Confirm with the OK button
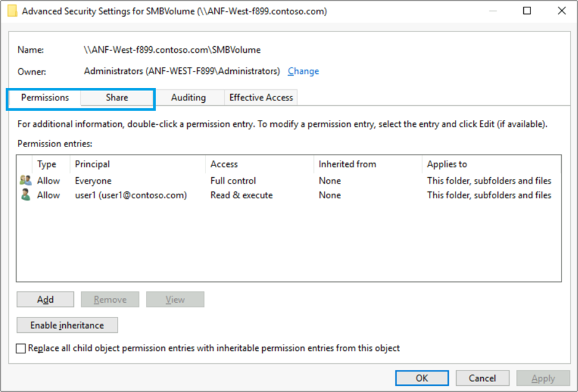 [x=422, y=378]
